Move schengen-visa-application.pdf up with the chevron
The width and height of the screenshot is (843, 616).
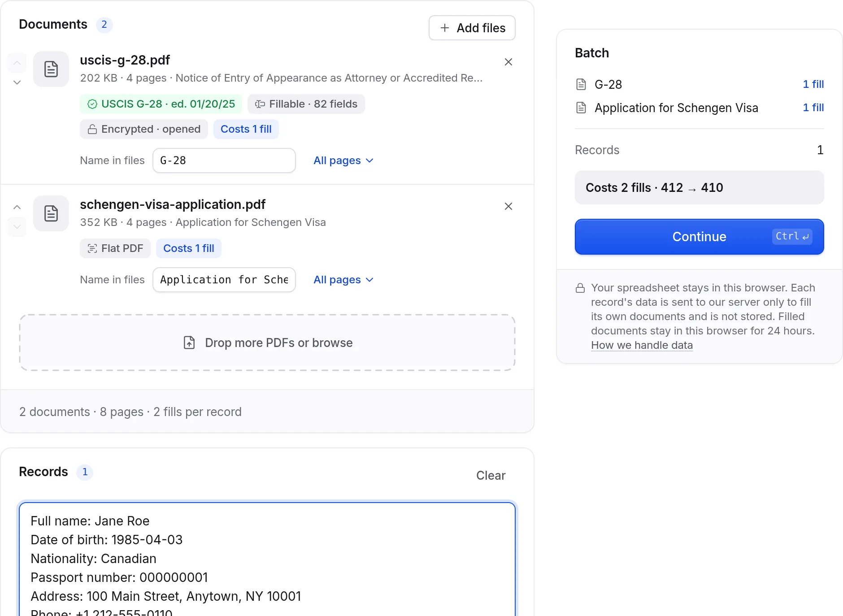[17, 207]
